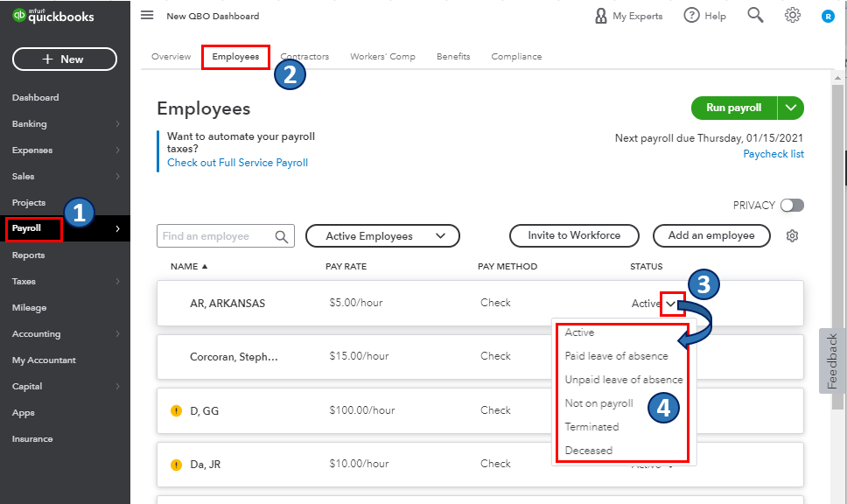Open the Paycheck list link

pyautogui.click(x=773, y=154)
